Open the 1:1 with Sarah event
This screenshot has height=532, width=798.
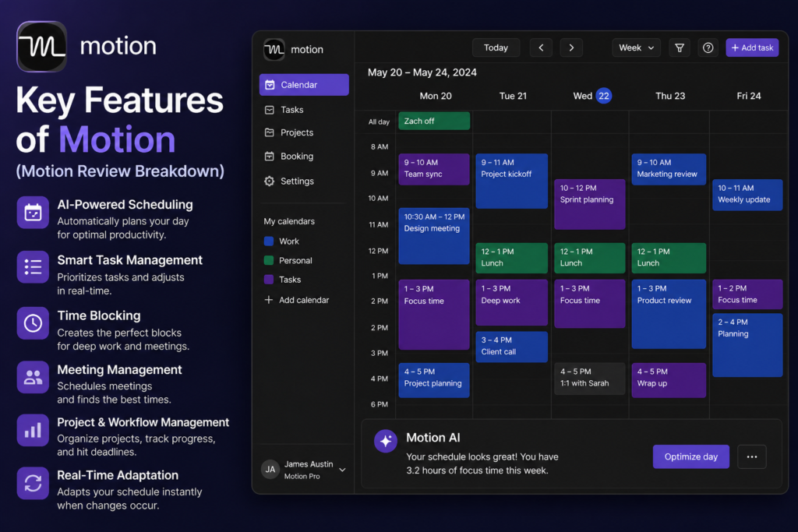point(589,379)
